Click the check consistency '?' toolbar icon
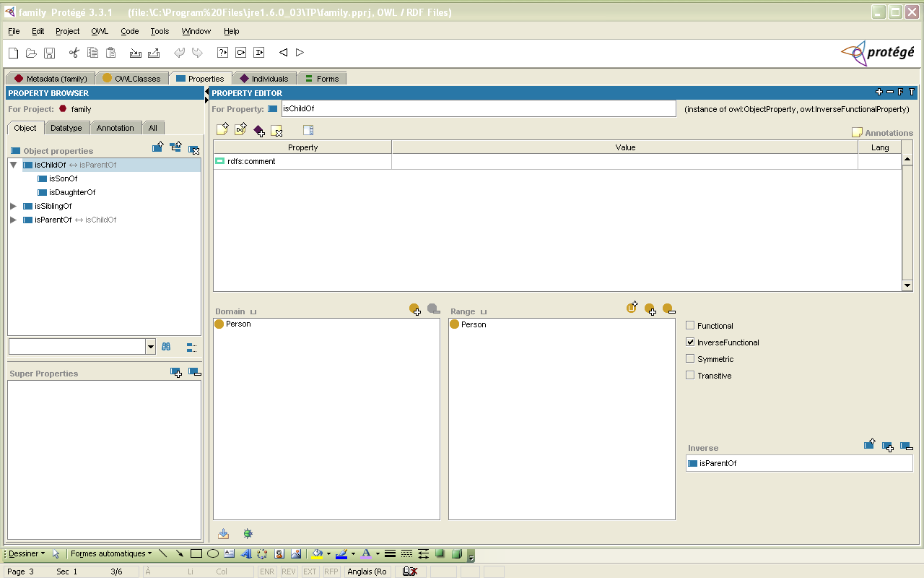 222,53
